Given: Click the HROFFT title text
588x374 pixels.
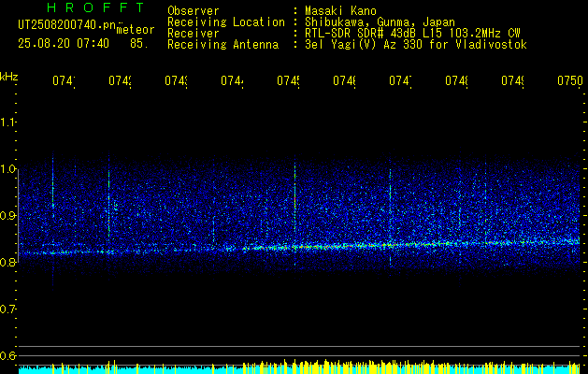Looking at the screenshot, I should coord(95,7).
